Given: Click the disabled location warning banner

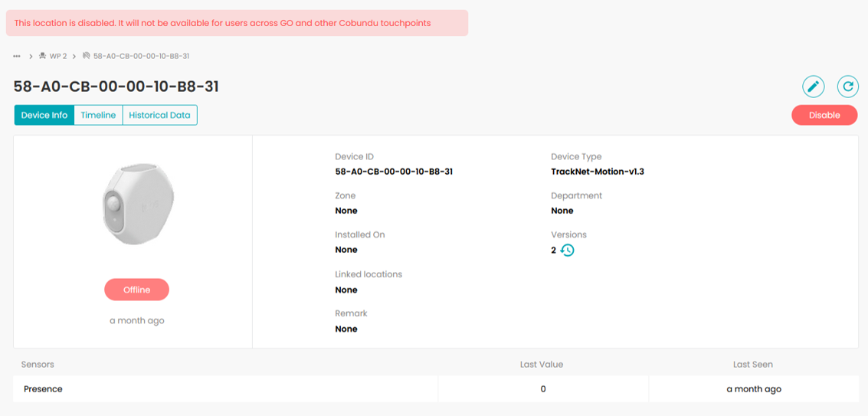Looking at the screenshot, I should click(237, 23).
